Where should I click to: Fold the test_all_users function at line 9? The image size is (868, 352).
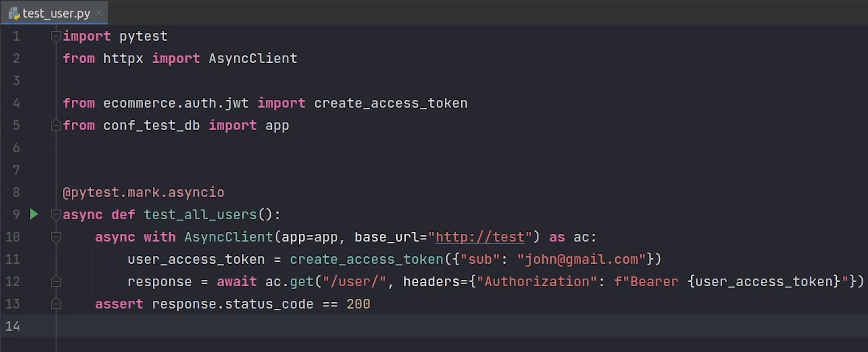point(56,215)
